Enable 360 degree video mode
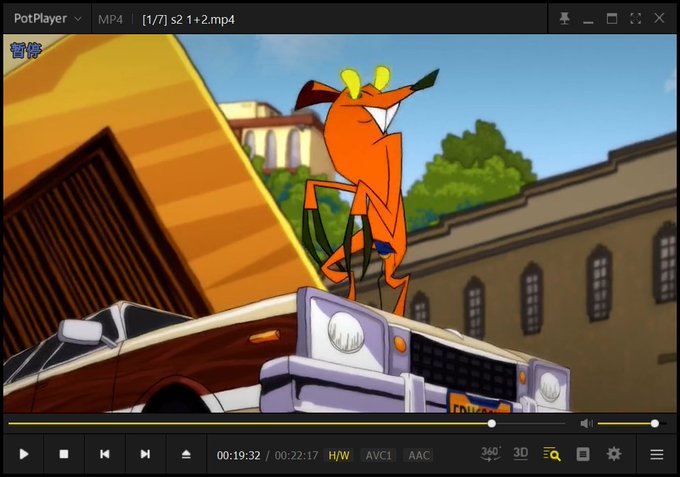The image size is (680, 477). click(x=490, y=454)
